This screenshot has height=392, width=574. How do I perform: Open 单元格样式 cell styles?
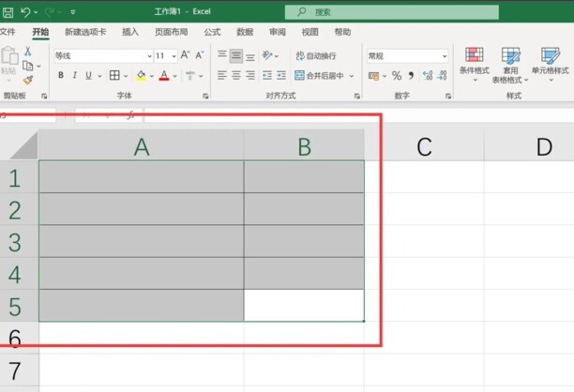coord(551,65)
